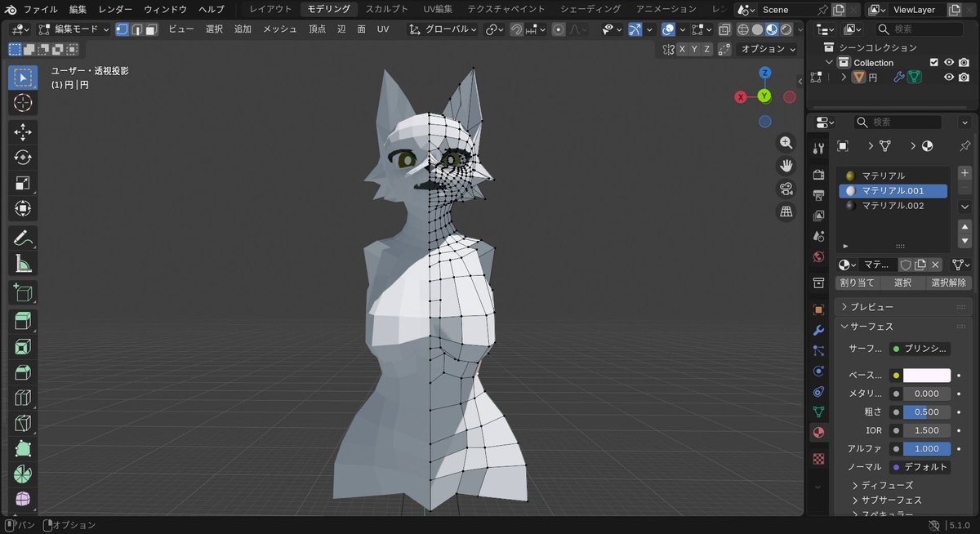Choose the Annotate tool
Viewport: 980px width, 534px height.
(x=23, y=238)
